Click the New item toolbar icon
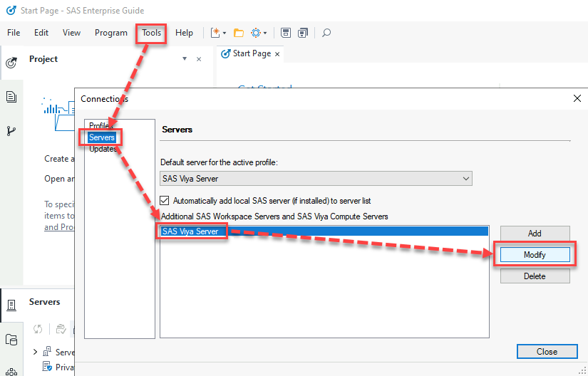This screenshot has height=376, width=588. pos(216,33)
